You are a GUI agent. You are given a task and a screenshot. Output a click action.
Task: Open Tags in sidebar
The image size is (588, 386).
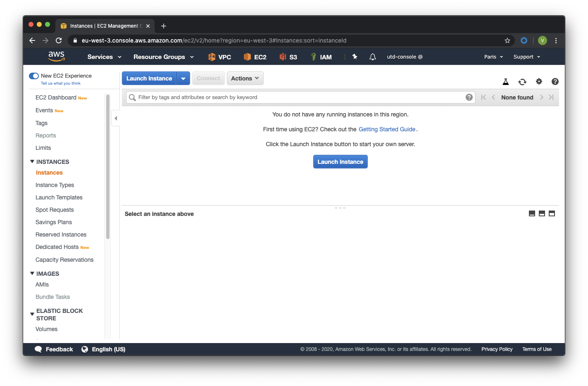point(41,123)
